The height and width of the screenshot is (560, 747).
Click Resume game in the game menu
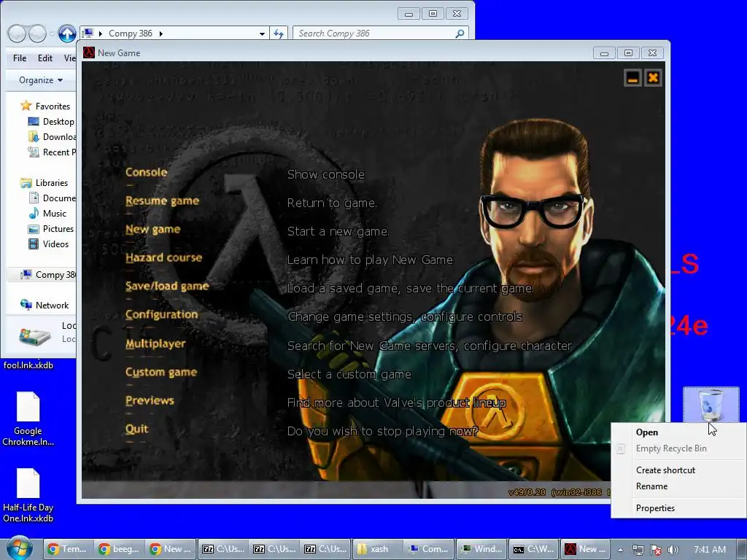click(x=162, y=201)
